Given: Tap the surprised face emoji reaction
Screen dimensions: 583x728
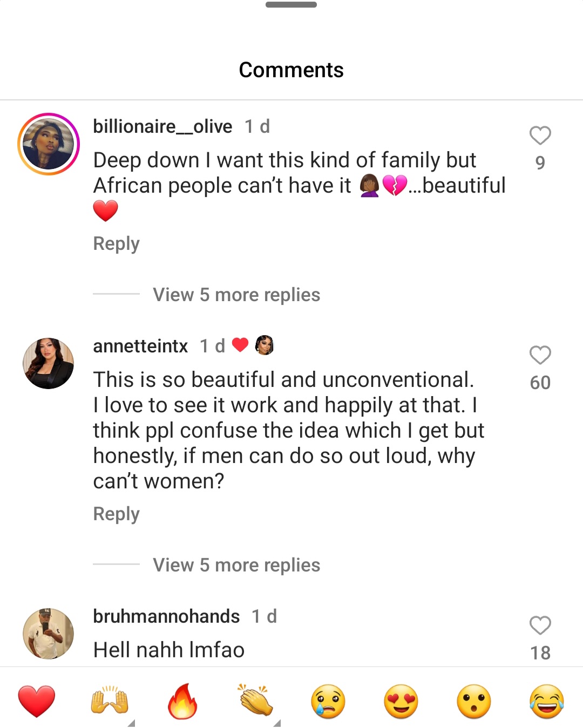Looking at the screenshot, I should click(474, 701).
